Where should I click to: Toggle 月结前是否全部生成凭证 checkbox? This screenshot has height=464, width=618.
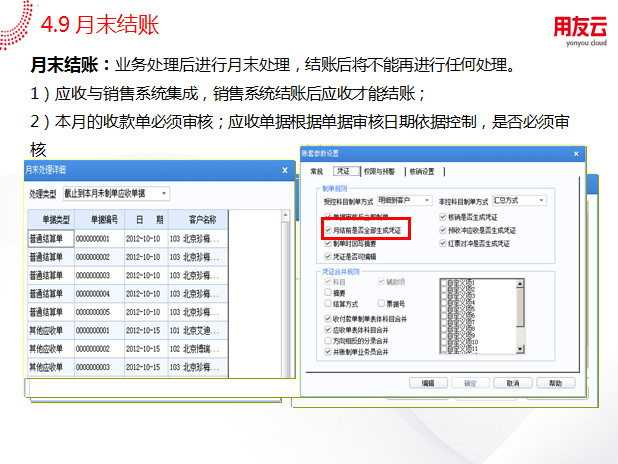pyautogui.click(x=328, y=230)
